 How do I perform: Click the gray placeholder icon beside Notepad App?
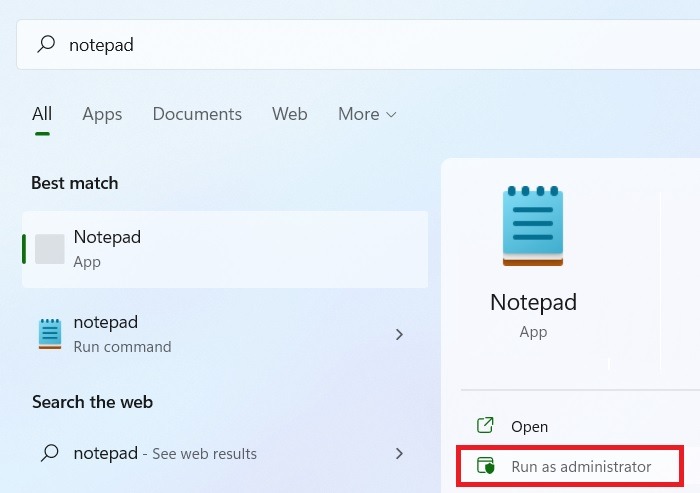point(50,249)
